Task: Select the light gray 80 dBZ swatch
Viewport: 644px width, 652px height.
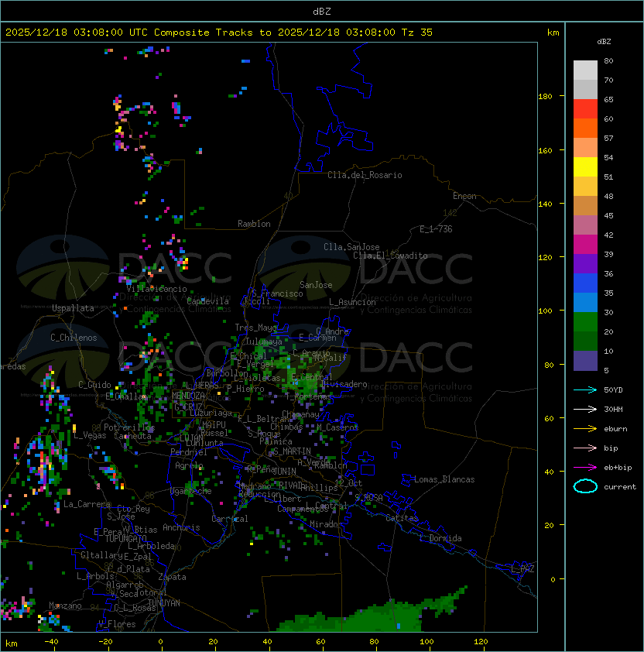Action: (x=585, y=70)
